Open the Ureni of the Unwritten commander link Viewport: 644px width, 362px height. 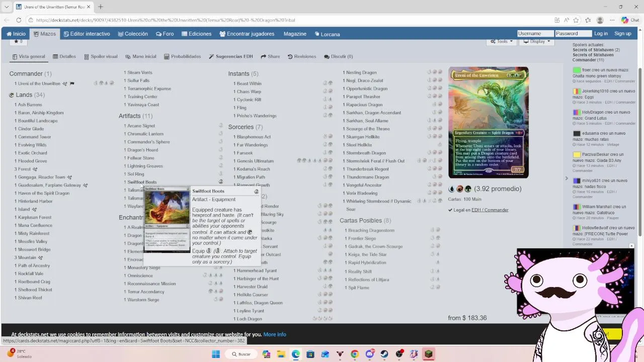click(x=39, y=83)
